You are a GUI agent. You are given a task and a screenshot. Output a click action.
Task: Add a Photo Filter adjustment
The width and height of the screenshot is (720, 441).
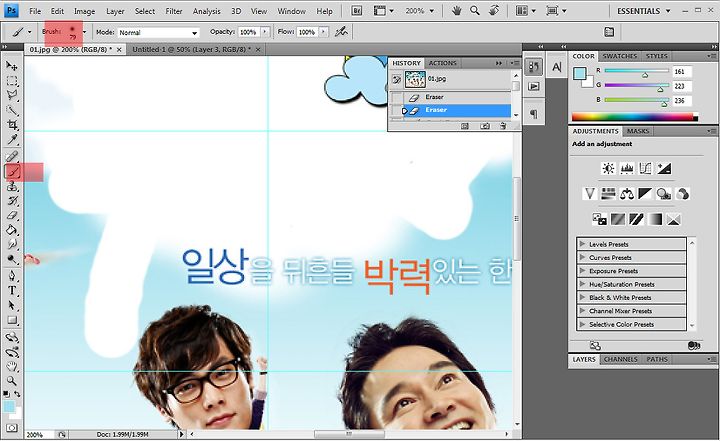[664, 194]
